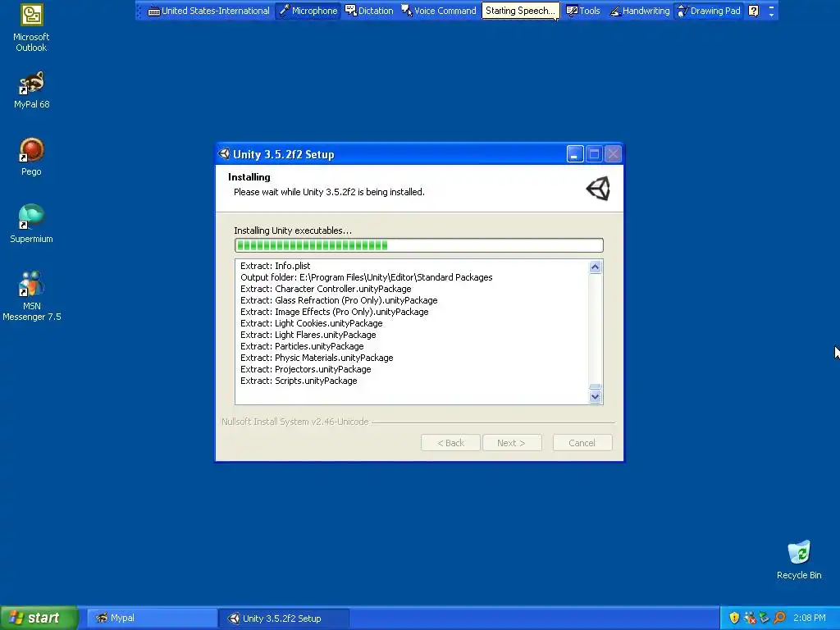Open language bar options dropdown arrow
840x630 pixels.
[771, 15]
